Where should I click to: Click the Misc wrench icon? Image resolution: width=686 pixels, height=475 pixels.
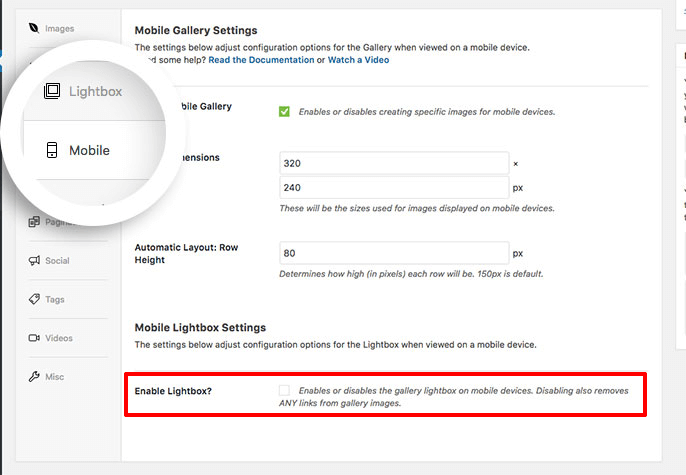[x=34, y=377]
